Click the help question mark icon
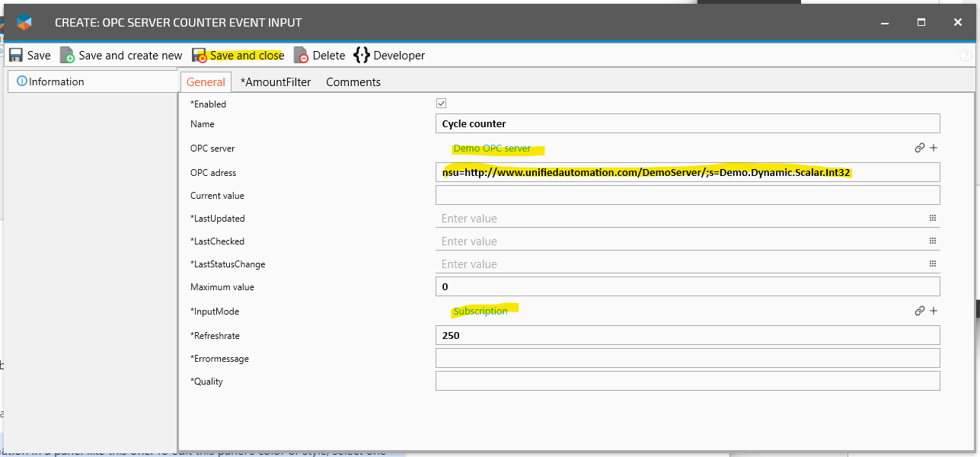 pyautogui.click(x=966, y=56)
